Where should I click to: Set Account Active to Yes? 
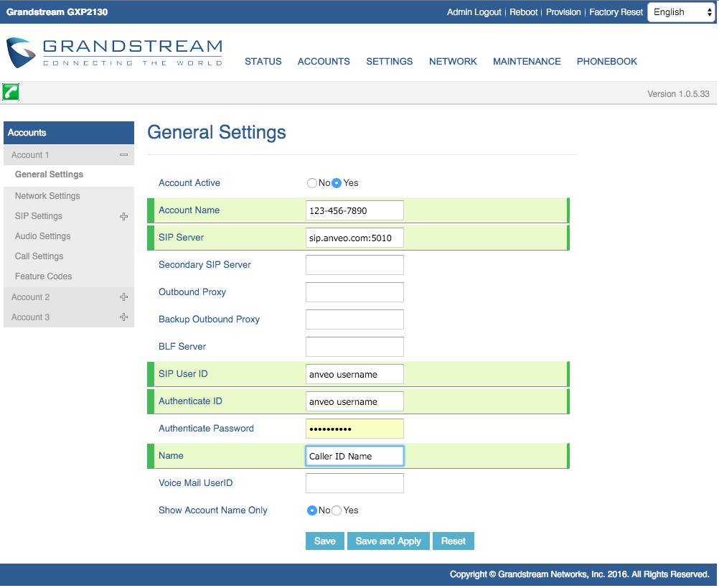tap(337, 183)
